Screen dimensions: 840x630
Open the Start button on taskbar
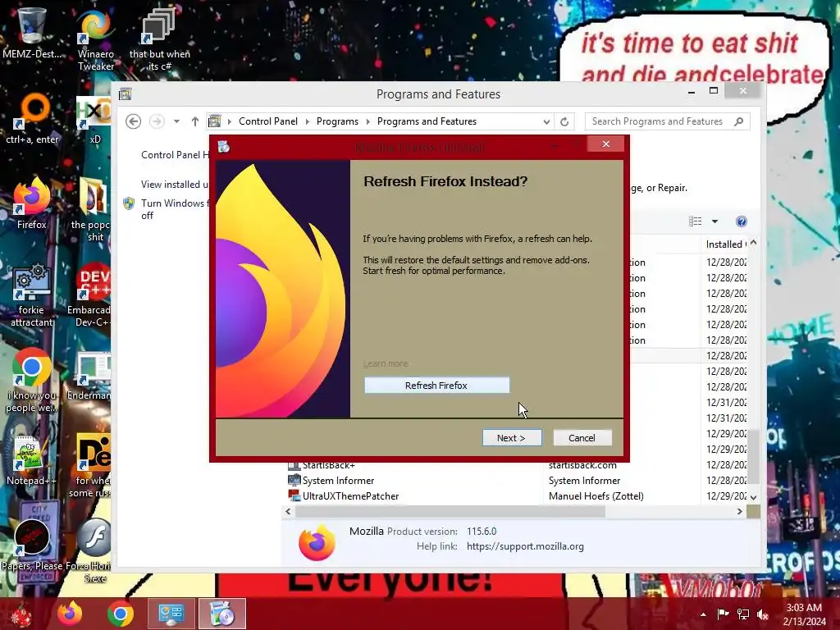point(21,614)
